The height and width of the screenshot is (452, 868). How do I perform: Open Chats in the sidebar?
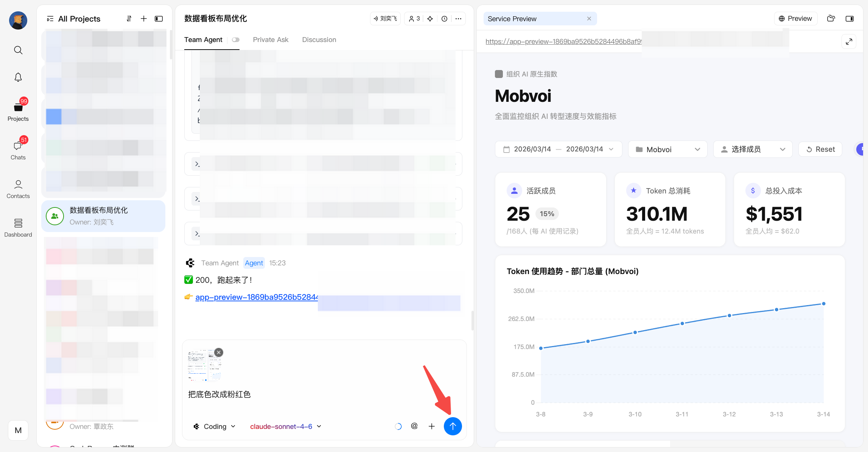[18, 149]
